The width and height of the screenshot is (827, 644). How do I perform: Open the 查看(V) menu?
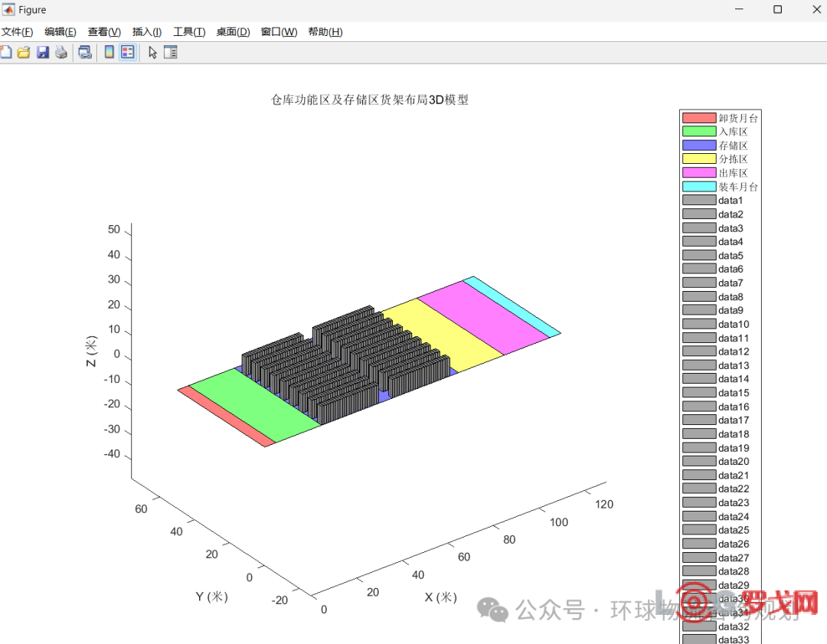point(104,32)
